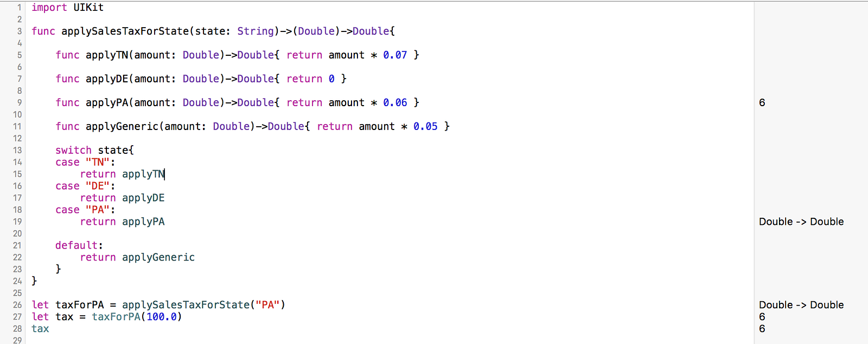Click the applyDE function declaration name
Screen dimensions: 868x344
[x=107, y=79]
